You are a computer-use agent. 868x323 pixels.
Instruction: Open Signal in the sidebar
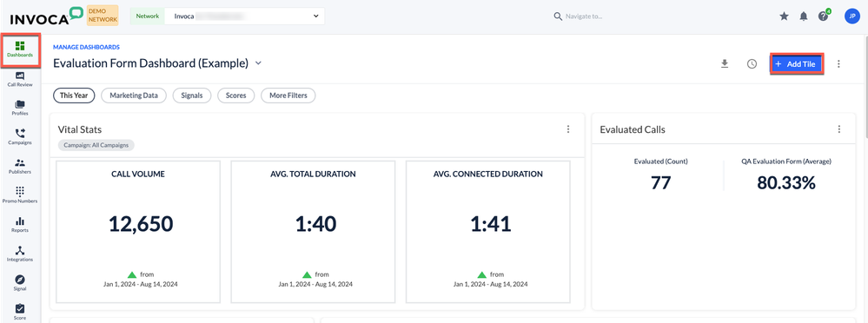click(20, 283)
